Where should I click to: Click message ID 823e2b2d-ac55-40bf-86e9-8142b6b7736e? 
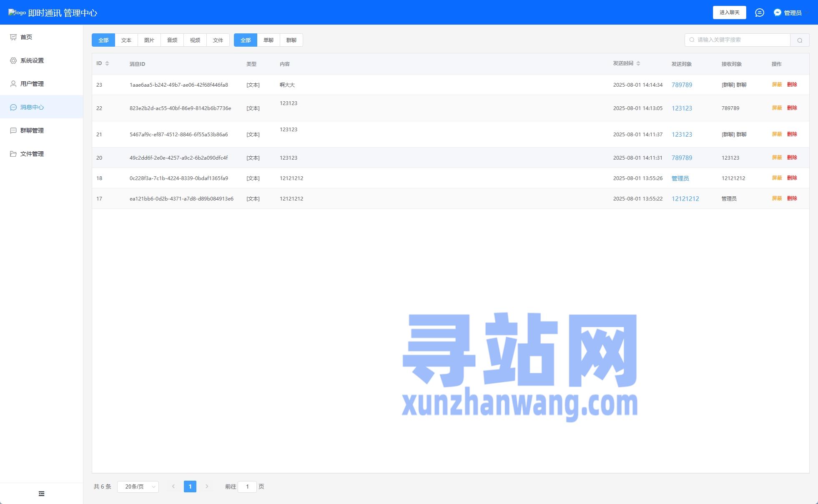coord(180,108)
